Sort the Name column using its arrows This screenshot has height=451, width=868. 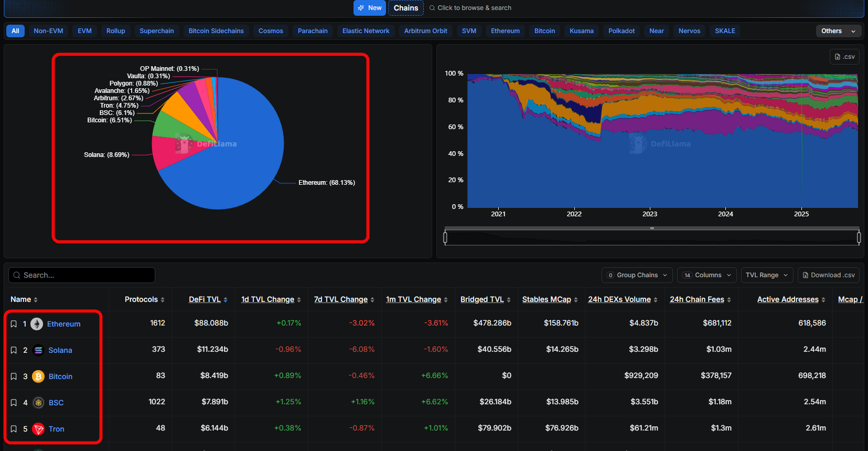pos(36,300)
